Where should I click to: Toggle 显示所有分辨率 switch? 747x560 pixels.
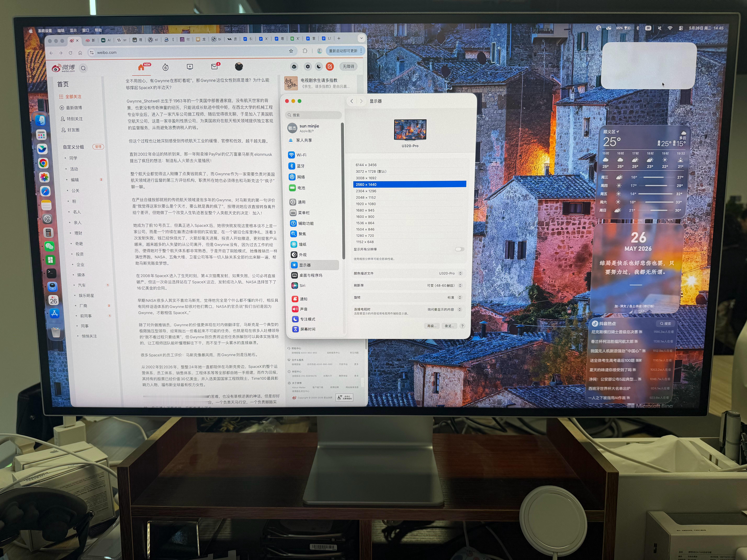pyautogui.click(x=459, y=249)
